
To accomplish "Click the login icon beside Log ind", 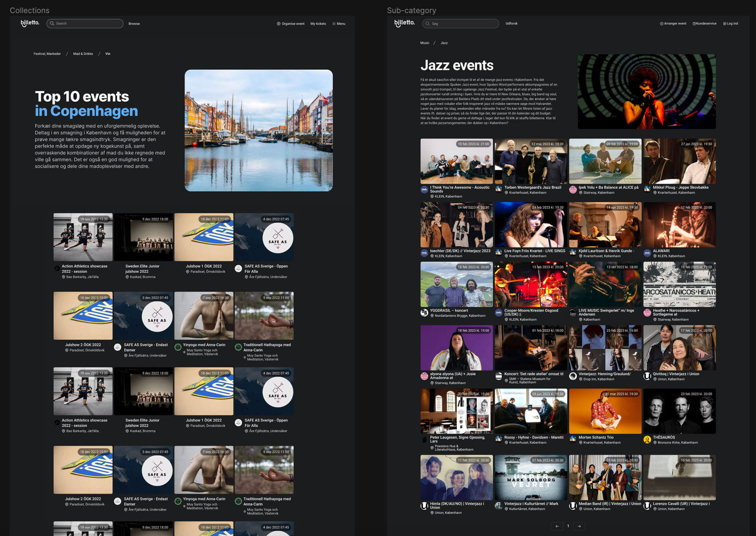I will coord(724,24).
